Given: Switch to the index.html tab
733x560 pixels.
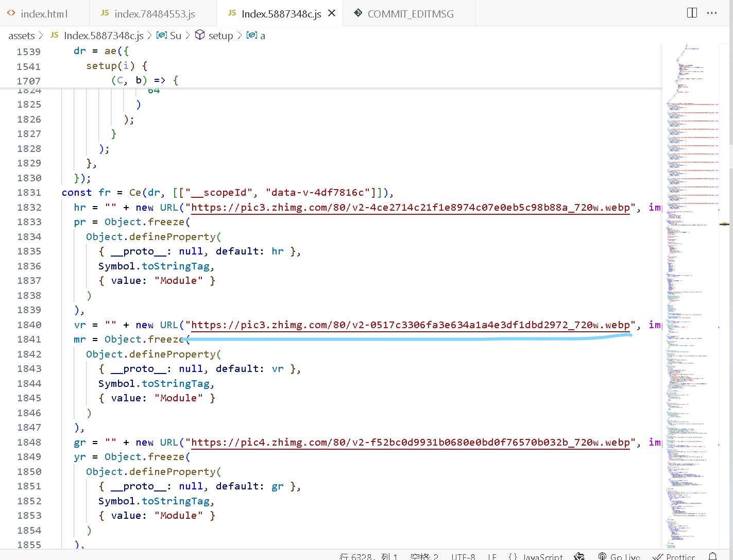Looking at the screenshot, I should click(x=44, y=14).
